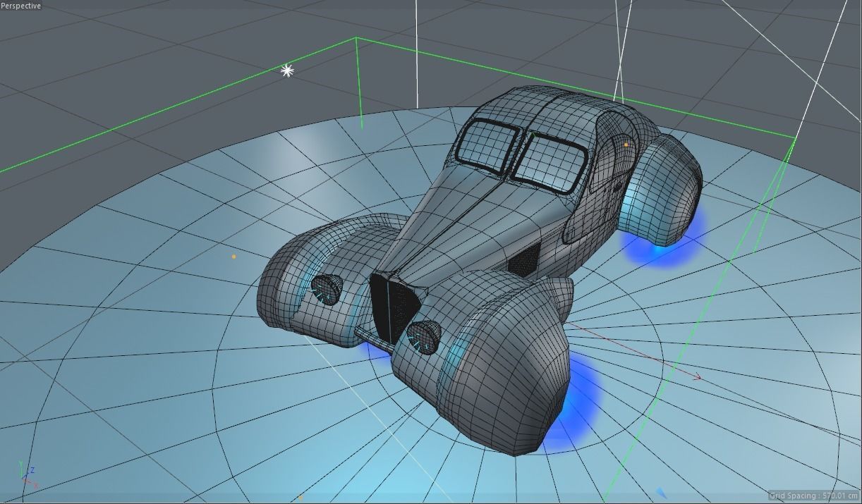Select the blue cone object at viewport bottom
The width and height of the screenshot is (862, 504).
pos(661,493)
